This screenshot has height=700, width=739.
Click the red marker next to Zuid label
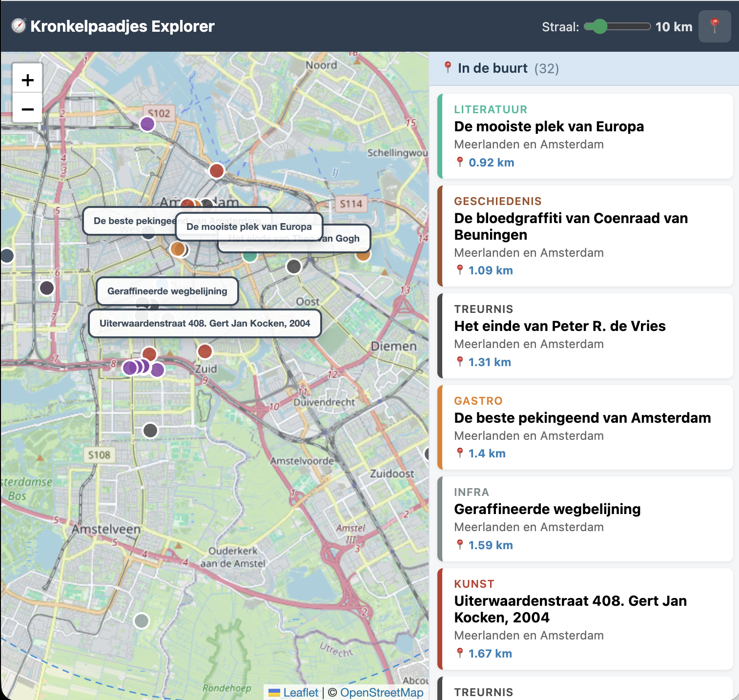(205, 351)
